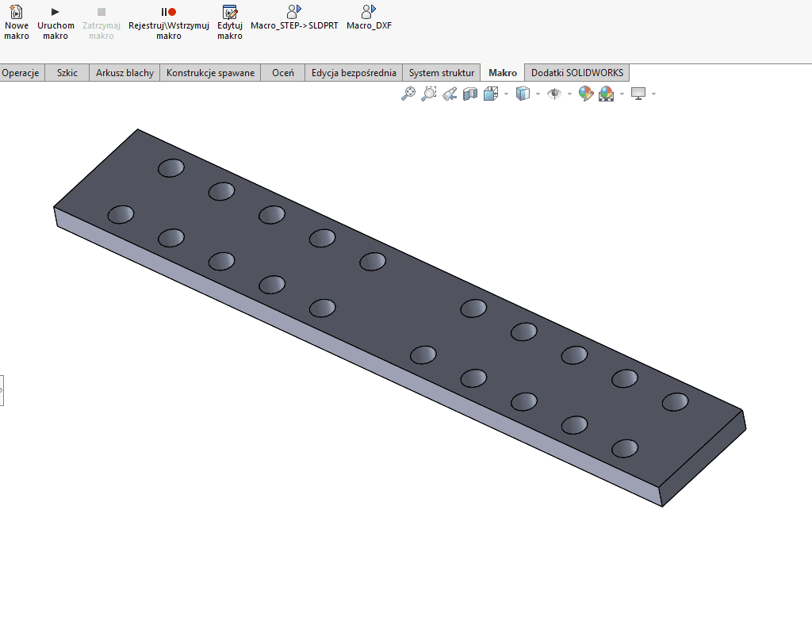The width and height of the screenshot is (812, 644).
Task: Expand the collapsed left panel handle
Action: click(x=2, y=391)
